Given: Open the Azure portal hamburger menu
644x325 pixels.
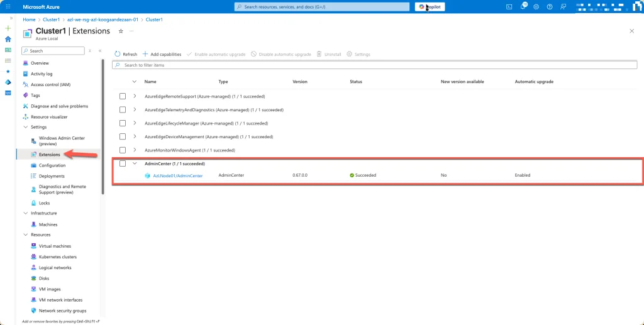Looking at the screenshot, I should [x=8, y=6].
